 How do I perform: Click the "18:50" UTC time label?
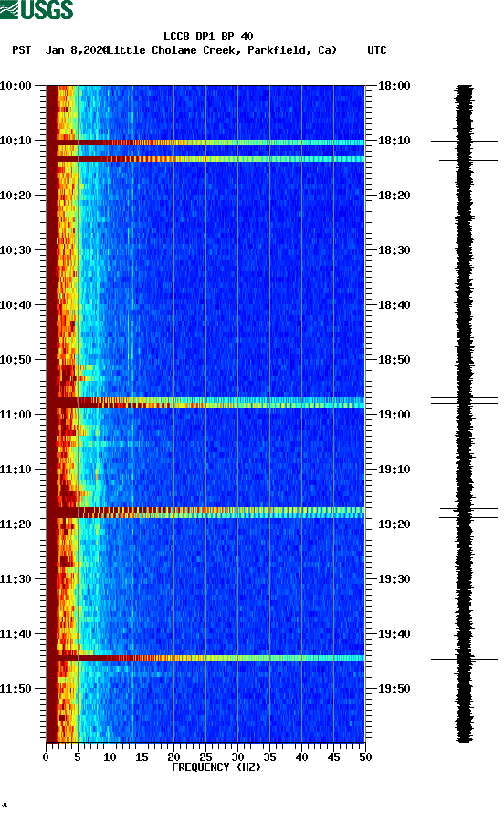point(394,360)
